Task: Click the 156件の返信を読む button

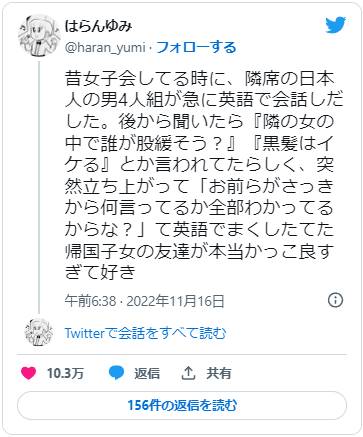Action: [x=182, y=405]
